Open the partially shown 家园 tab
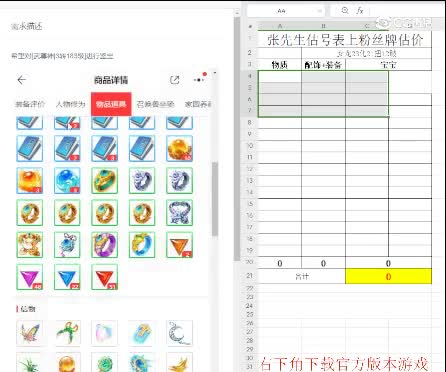This screenshot has height=372, width=446. [198, 104]
